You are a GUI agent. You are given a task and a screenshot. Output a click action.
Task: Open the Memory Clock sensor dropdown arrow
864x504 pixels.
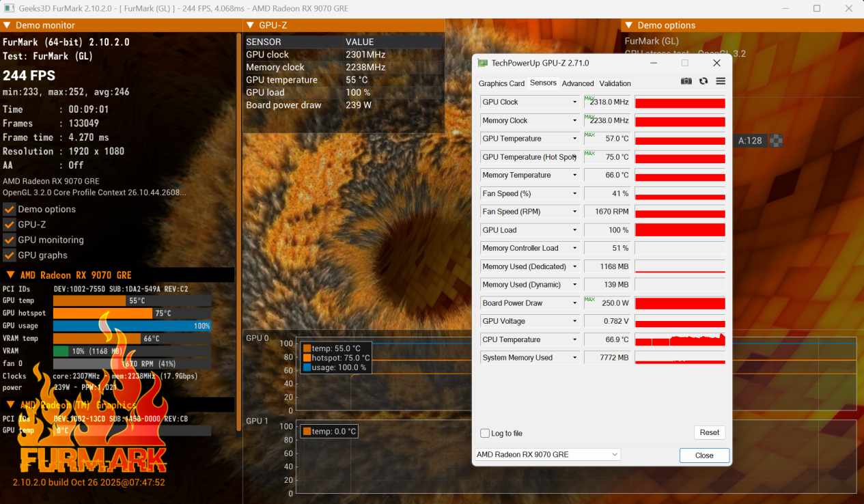click(574, 121)
